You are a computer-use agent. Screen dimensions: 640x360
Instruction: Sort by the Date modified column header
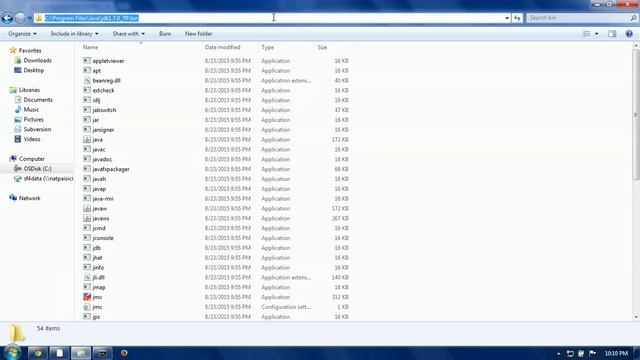[x=222, y=47]
